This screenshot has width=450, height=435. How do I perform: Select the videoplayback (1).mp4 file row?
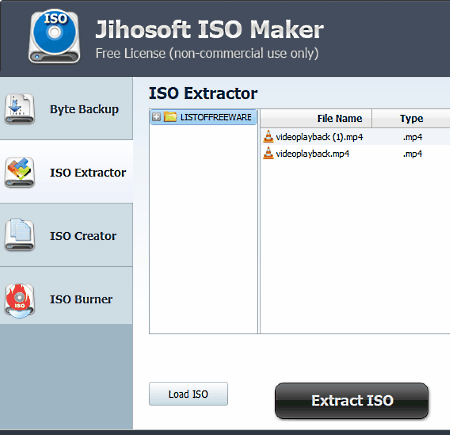coord(355,137)
